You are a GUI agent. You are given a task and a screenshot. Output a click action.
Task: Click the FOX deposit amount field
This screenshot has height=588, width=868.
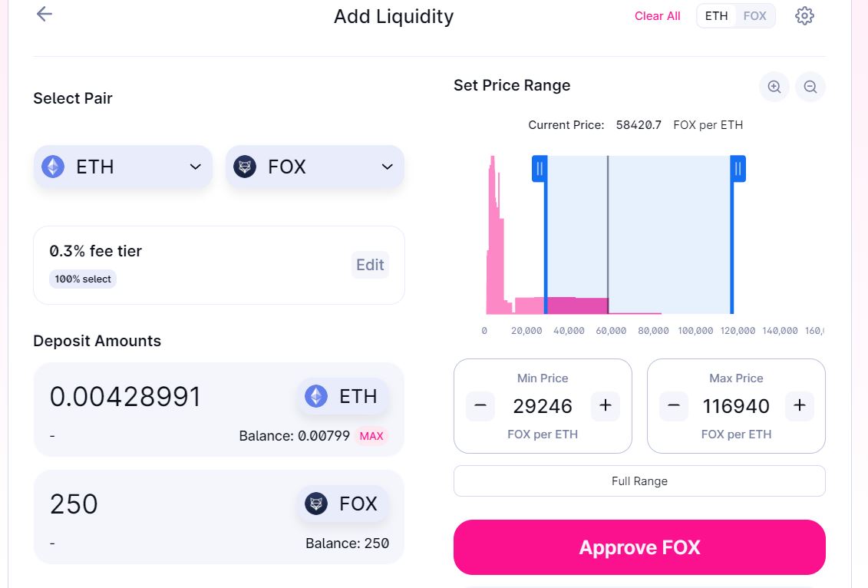click(x=153, y=504)
